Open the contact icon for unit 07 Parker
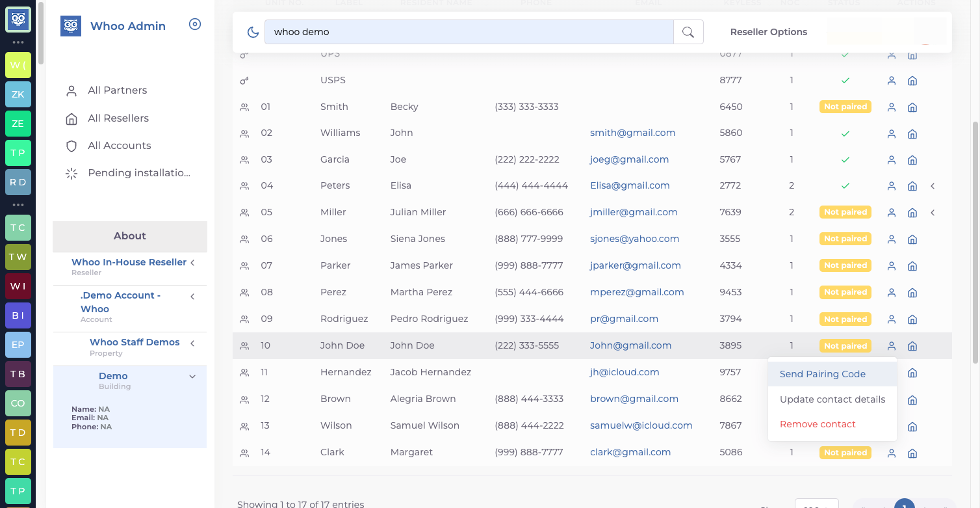The image size is (980, 508). coord(892,265)
